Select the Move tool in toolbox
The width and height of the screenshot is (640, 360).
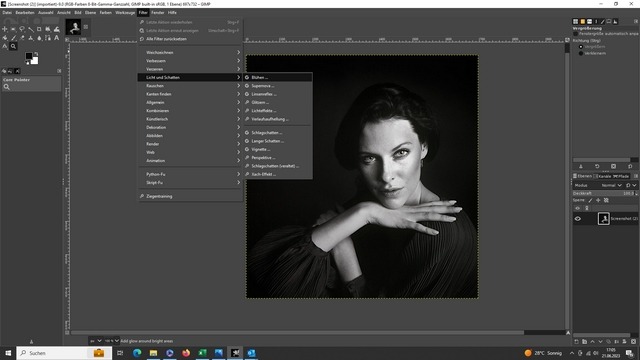4,29
